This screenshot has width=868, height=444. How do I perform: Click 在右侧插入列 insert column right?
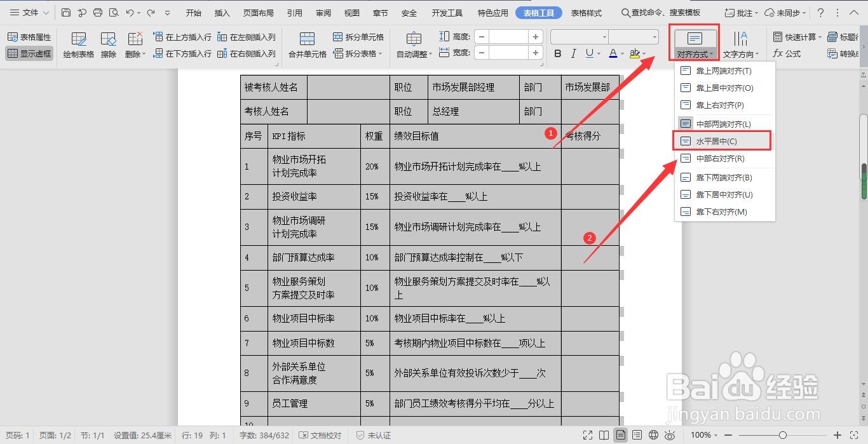[247, 54]
